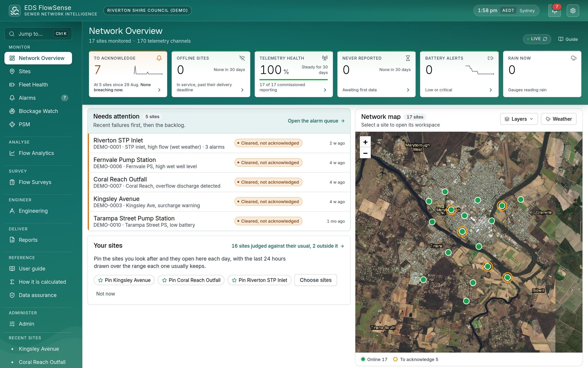Open the Riverton Shire Council (Demo) badge
The image size is (588, 368).
tap(147, 11)
